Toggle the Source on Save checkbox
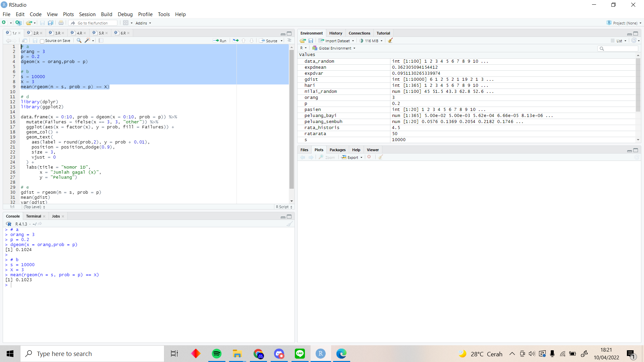Viewport: 644px width, 362px height. (x=42, y=41)
